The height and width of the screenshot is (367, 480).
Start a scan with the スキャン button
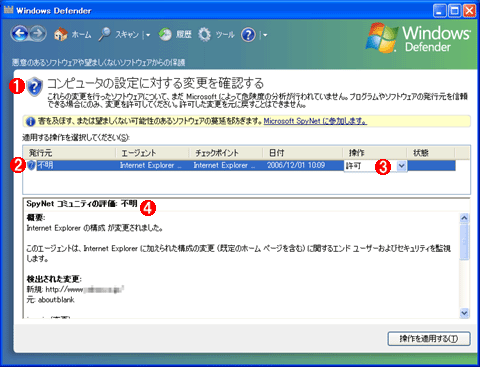click(119, 34)
